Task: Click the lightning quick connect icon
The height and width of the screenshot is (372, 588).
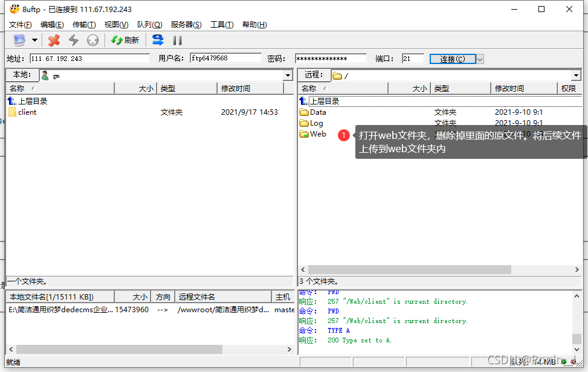Action: (x=74, y=40)
